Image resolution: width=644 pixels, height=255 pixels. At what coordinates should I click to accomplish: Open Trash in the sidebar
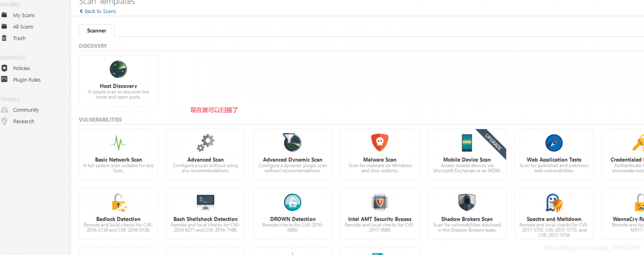coord(19,38)
